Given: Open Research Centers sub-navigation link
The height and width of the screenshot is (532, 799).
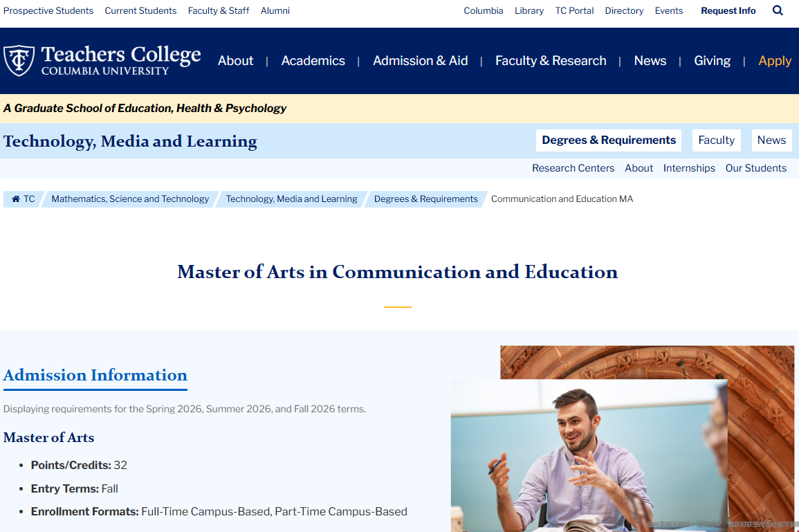Looking at the screenshot, I should [x=573, y=168].
